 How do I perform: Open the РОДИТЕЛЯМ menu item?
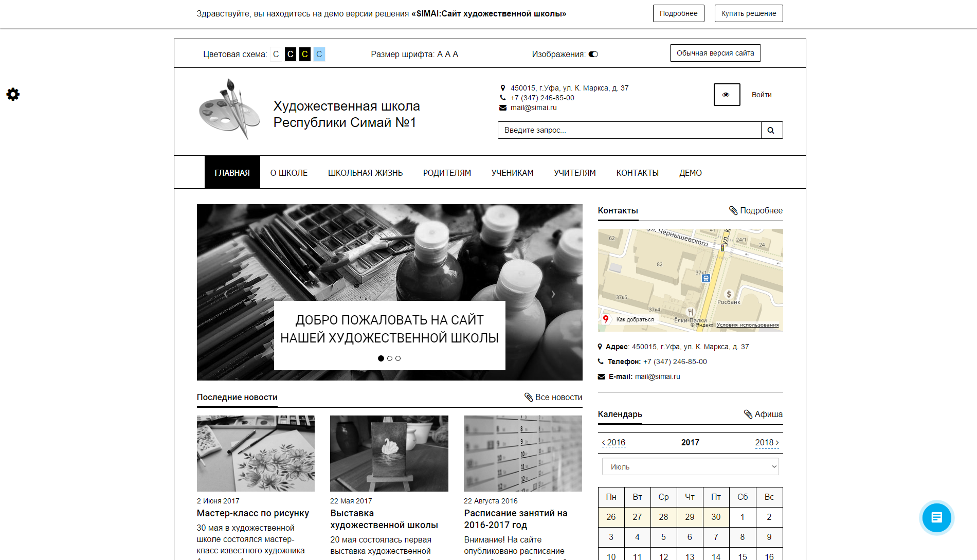click(447, 173)
